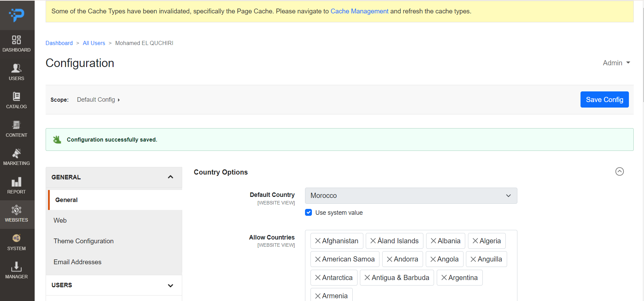The width and height of the screenshot is (644, 301).
Task: Remove Anguilla from allowed countries
Action: (x=473, y=259)
